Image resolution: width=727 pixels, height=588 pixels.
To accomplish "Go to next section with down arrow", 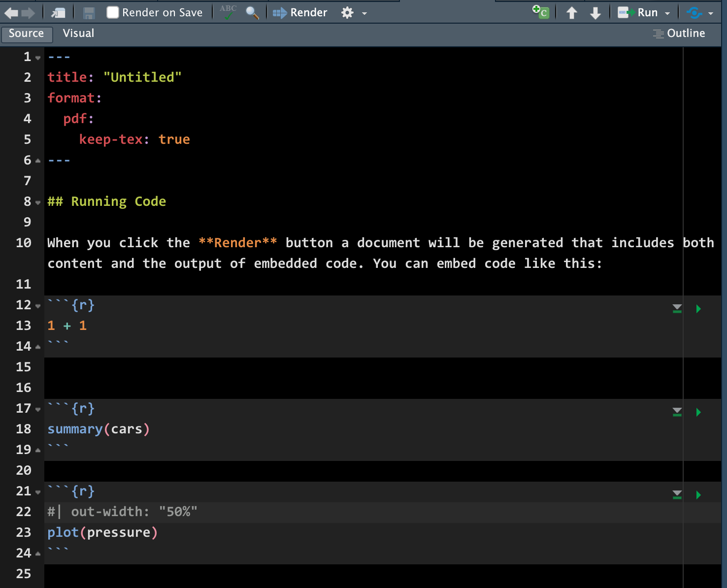I will point(595,13).
